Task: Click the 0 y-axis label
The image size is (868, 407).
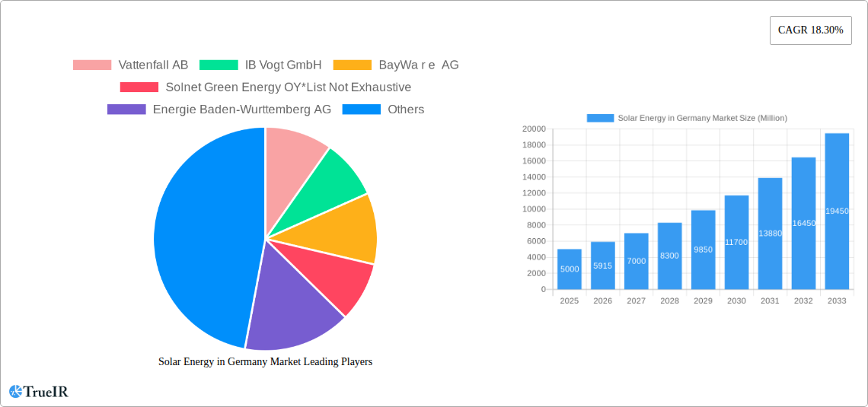Action: (544, 289)
